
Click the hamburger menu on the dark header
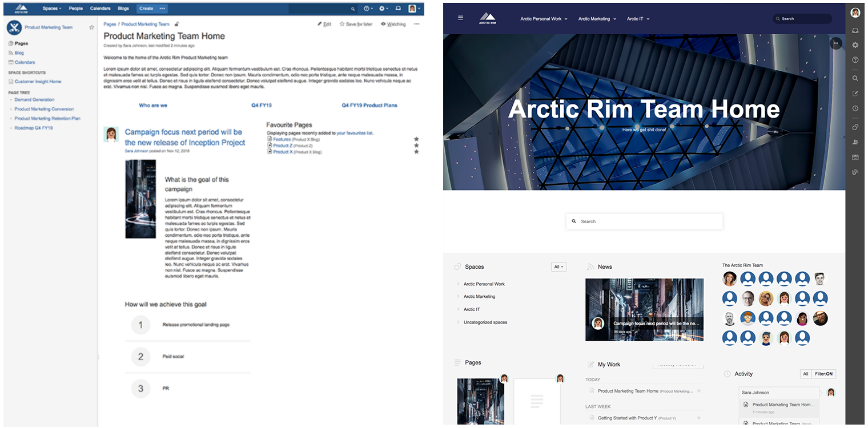(460, 18)
